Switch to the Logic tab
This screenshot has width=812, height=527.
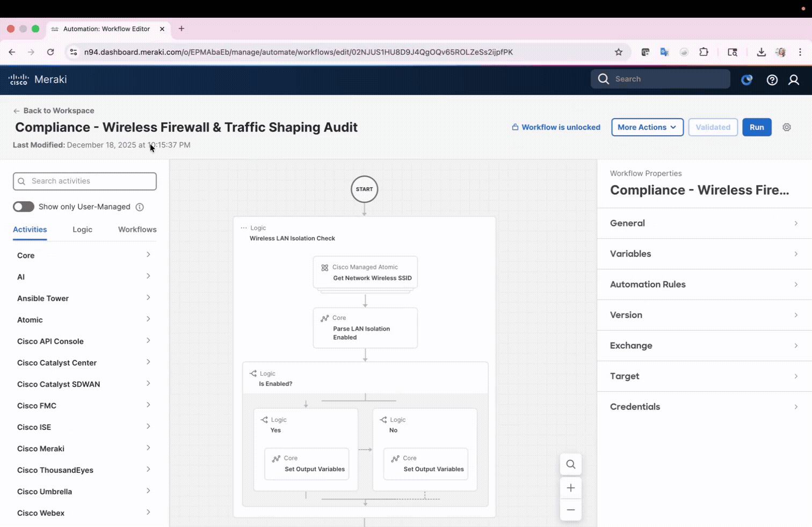[x=82, y=230]
